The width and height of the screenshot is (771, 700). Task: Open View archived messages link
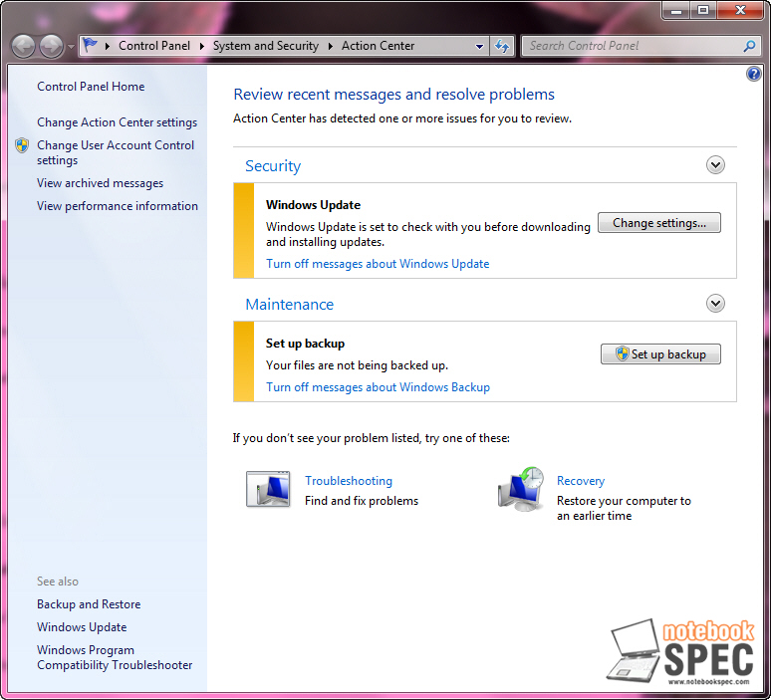(x=100, y=183)
